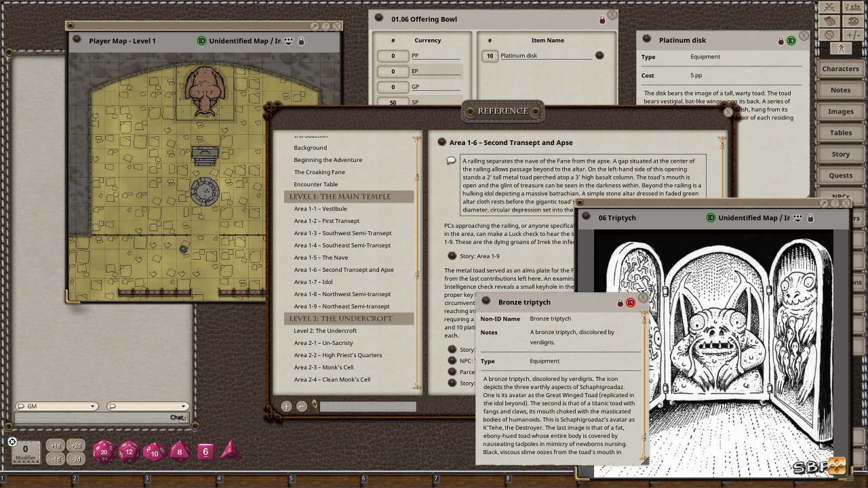Screen dimensions: 868x488
Task: Open the second chat channel dropdown
Action: (184, 406)
